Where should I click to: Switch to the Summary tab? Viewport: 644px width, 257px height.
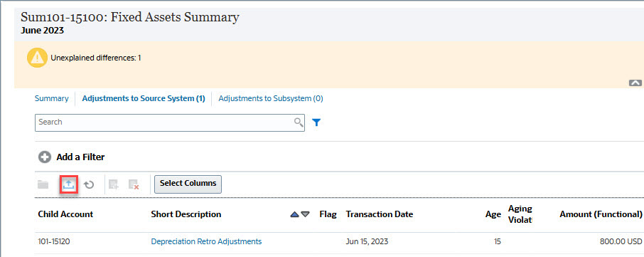51,99
